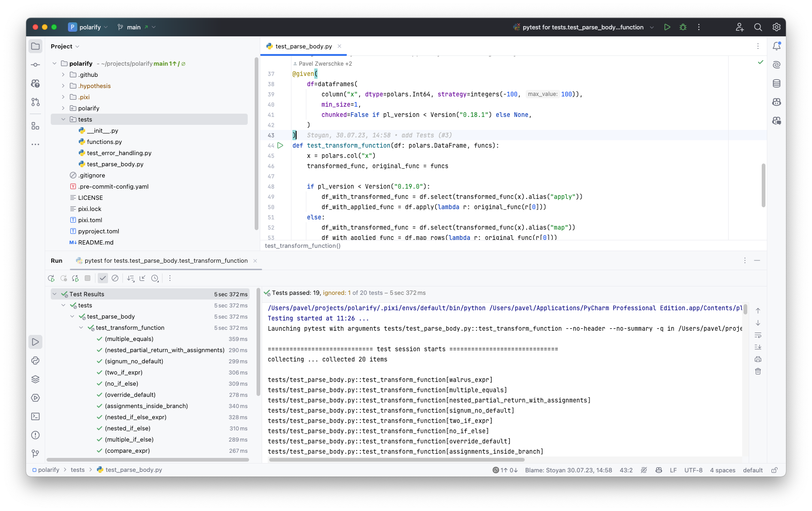Click the editor vertical scrollbar

764,185
